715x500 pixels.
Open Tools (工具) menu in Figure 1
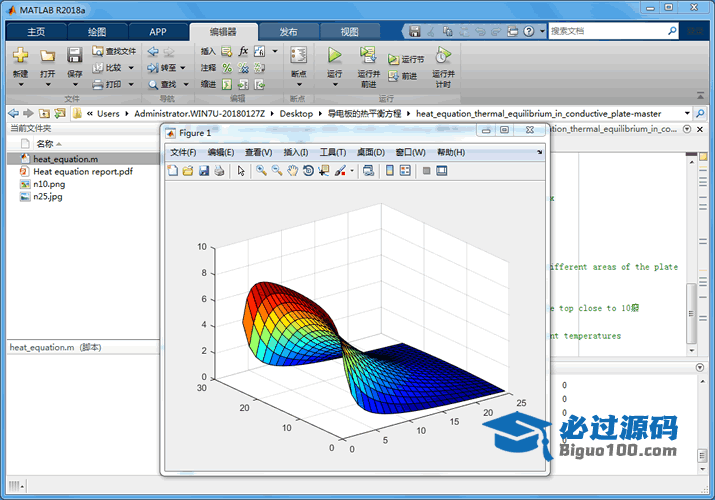[332, 152]
